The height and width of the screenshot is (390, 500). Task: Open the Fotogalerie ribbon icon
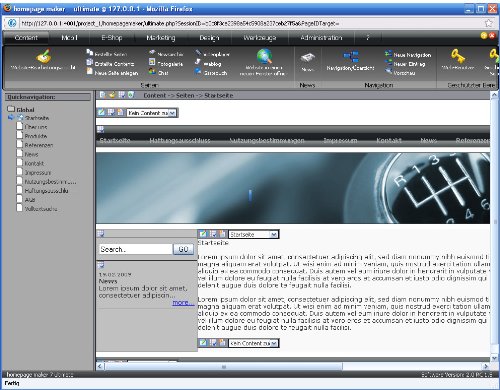pyautogui.click(x=152, y=62)
